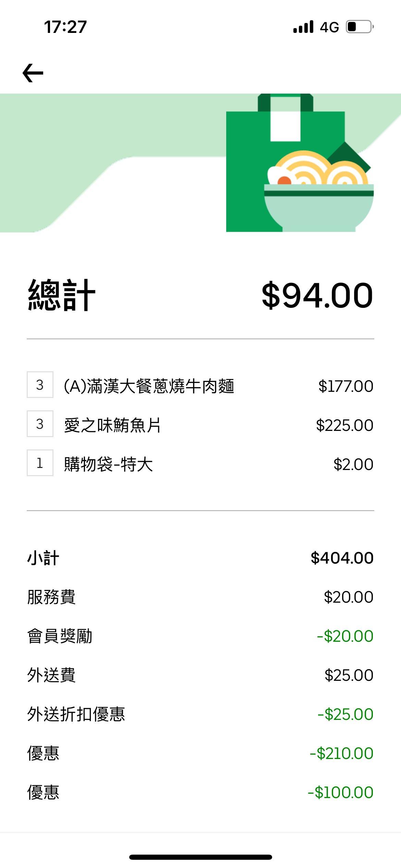The image size is (401, 868).
Task: Tap quantity box for 滿漢大餐蔥燒牛肉麵
Action: [x=40, y=385]
